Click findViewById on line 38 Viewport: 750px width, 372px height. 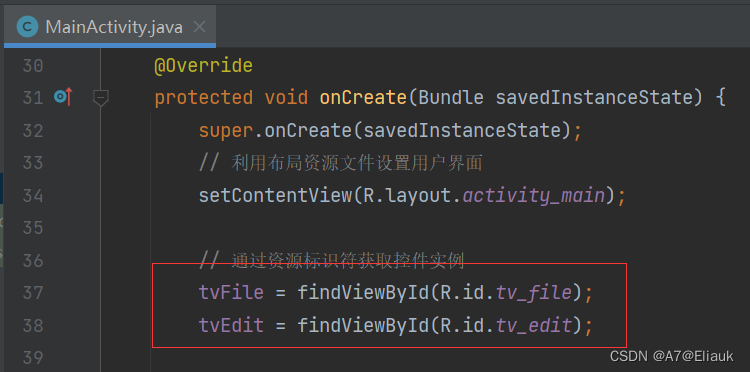tap(363, 326)
